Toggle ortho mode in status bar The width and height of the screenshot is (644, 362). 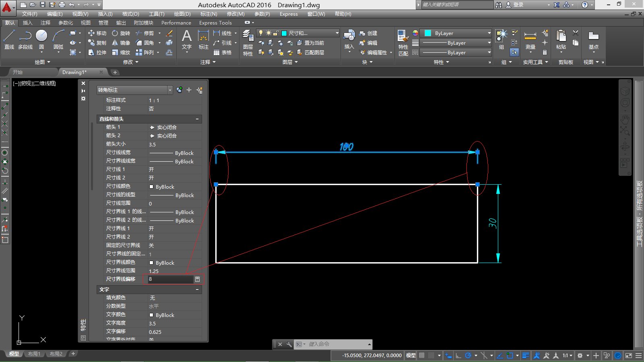[458, 356]
